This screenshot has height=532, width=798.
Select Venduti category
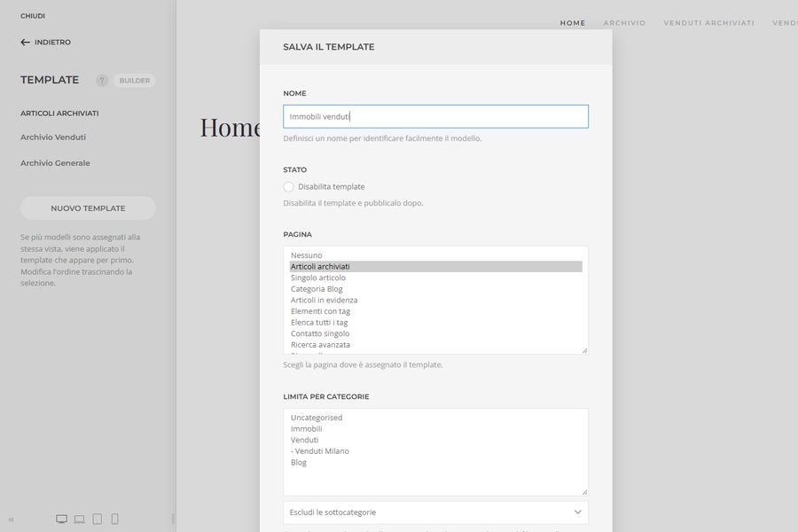[x=435, y=440]
